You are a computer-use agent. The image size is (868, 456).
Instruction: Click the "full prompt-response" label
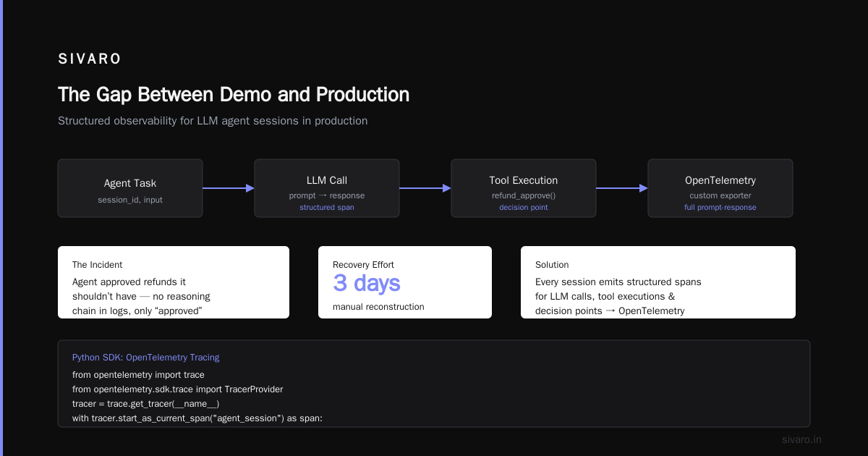[720, 208]
